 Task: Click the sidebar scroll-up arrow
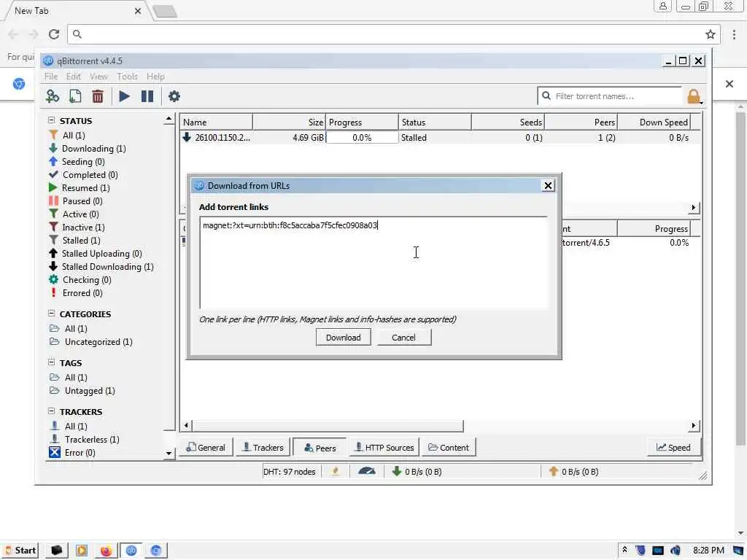[169, 119]
